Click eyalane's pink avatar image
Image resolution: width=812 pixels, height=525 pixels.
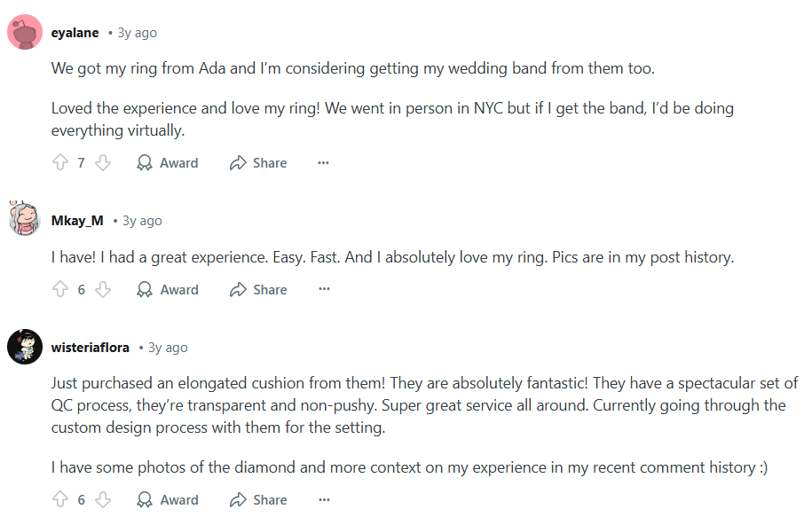coord(25,33)
